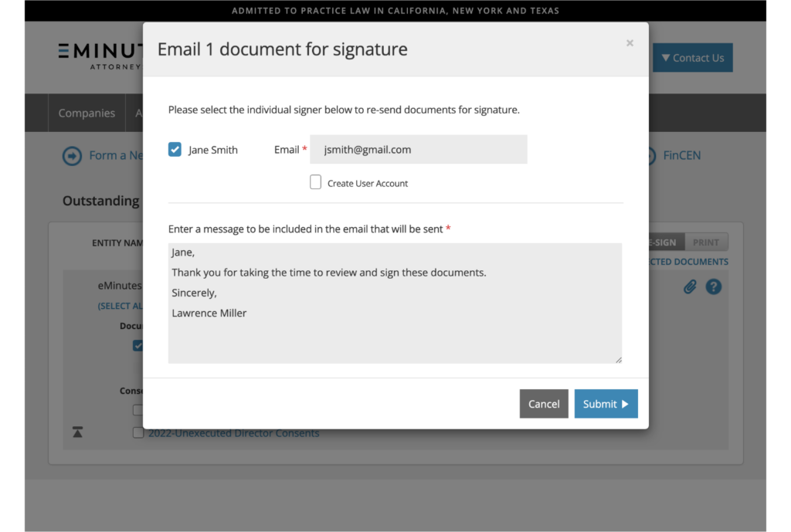The image size is (791, 532).
Task: Cancel the email signature dialog
Action: (544, 403)
